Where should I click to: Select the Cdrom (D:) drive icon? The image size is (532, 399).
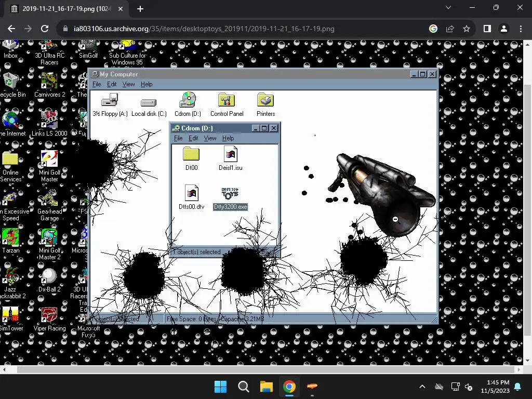pos(188,104)
